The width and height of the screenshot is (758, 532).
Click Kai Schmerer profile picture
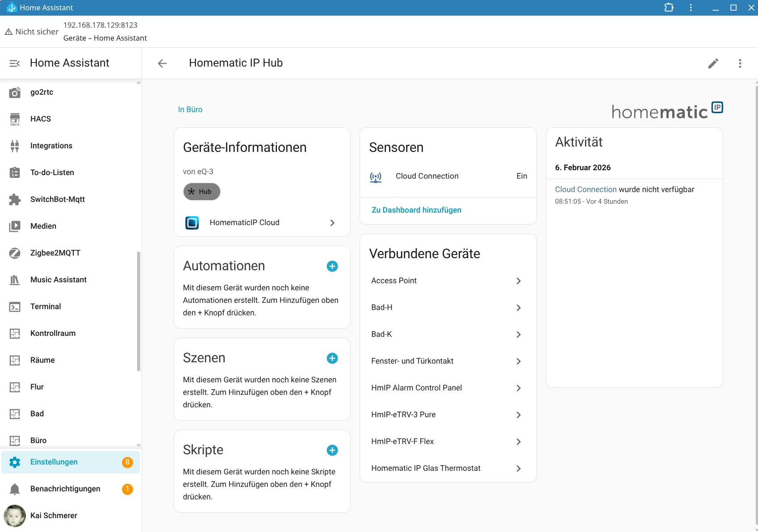pyautogui.click(x=15, y=515)
